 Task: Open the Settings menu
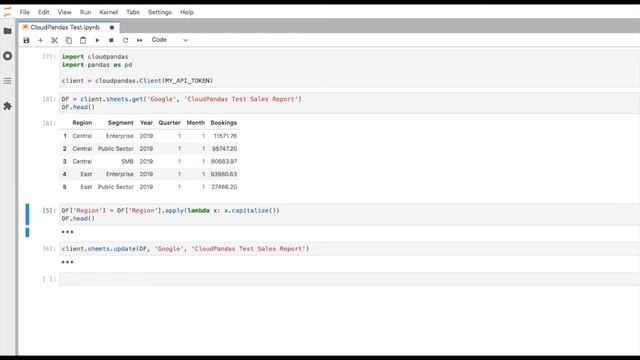click(160, 12)
